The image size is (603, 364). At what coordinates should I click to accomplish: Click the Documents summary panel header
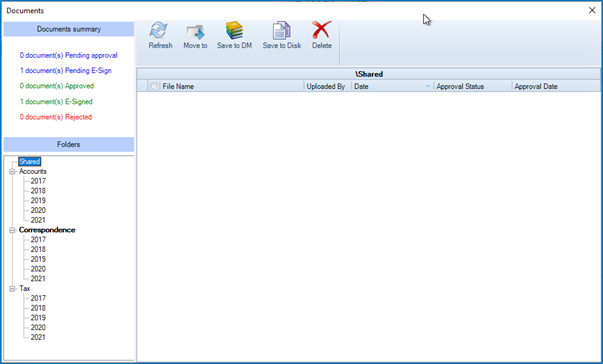pos(69,29)
